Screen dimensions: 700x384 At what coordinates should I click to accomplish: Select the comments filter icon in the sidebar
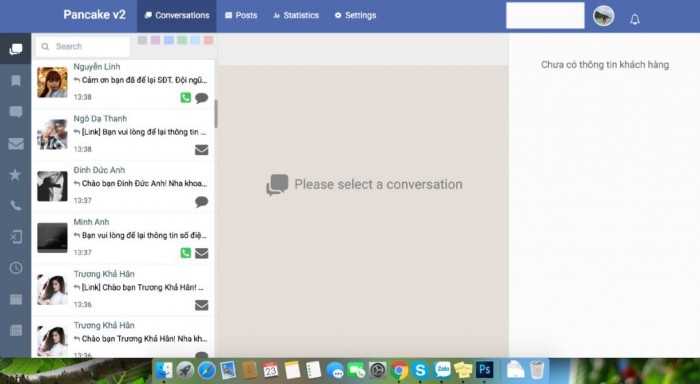pyautogui.click(x=16, y=112)
